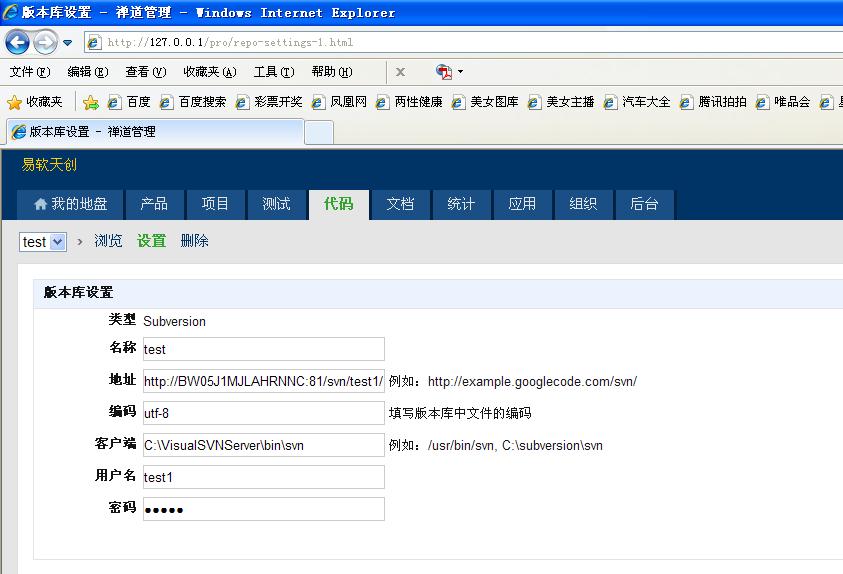Open the 百度 favorites link
The width and height of the screenshot is (843, 574).
pos(129,102)
